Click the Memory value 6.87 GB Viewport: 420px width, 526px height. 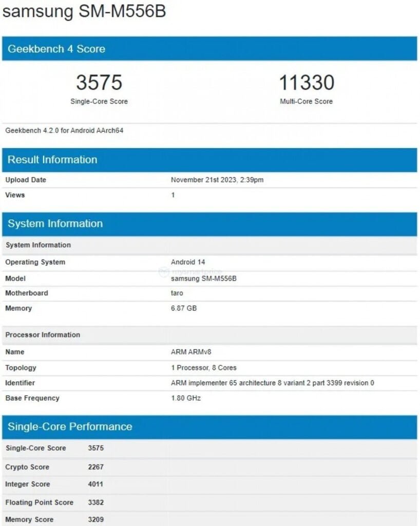pos(184,308)
